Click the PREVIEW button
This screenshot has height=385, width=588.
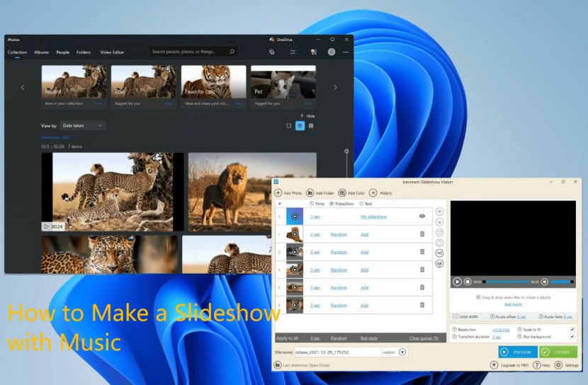(517, 352)
